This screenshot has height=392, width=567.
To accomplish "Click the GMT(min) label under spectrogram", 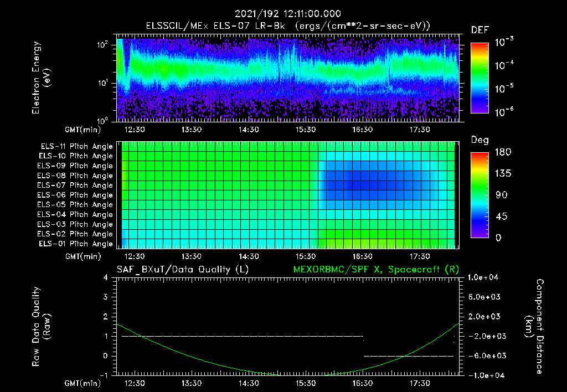I will click(83, 130).
